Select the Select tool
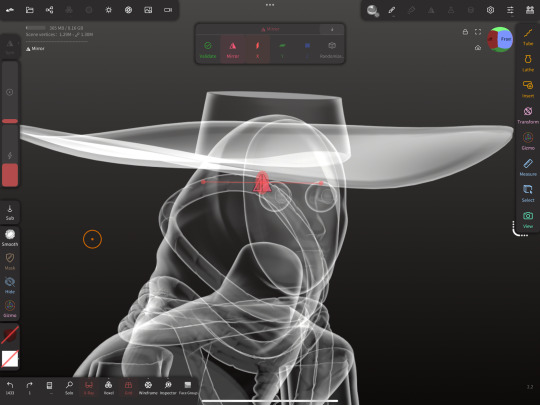 click(528, 194)
